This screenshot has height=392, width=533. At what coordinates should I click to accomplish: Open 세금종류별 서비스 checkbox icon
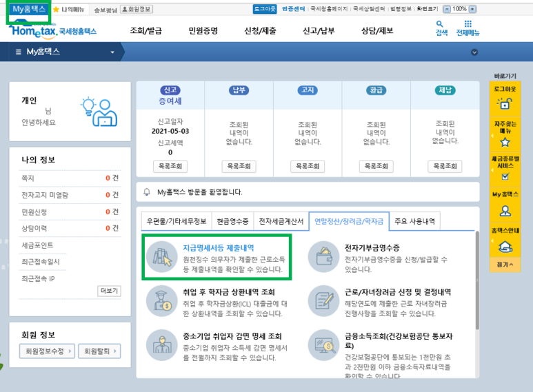point(505,176)
